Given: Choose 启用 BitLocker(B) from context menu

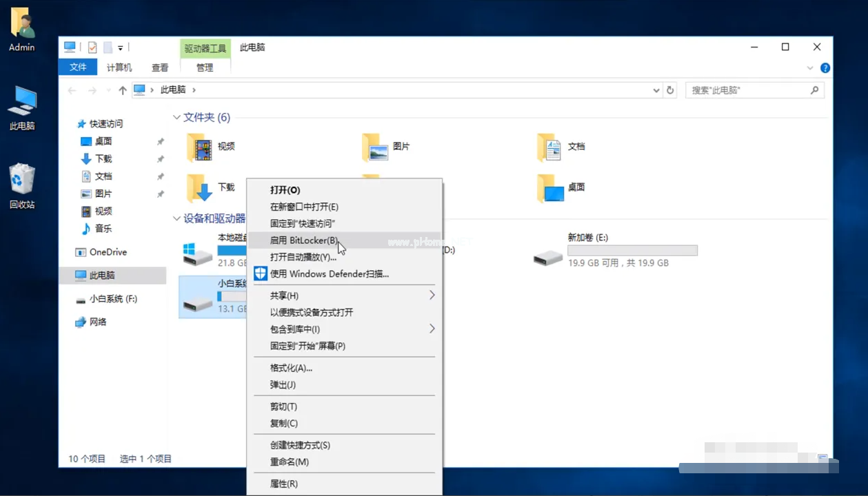Looking at the screenshot, I should pos(304,240).
